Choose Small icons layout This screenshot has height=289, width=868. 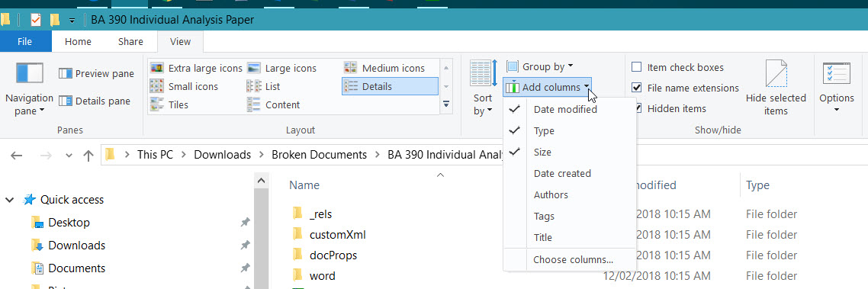coord(185,86)
